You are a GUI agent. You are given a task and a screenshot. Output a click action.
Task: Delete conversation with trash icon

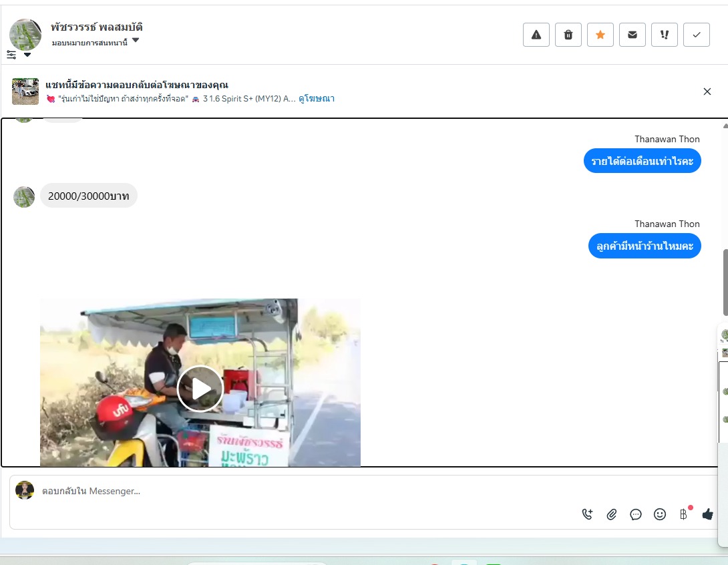(568, 35)
